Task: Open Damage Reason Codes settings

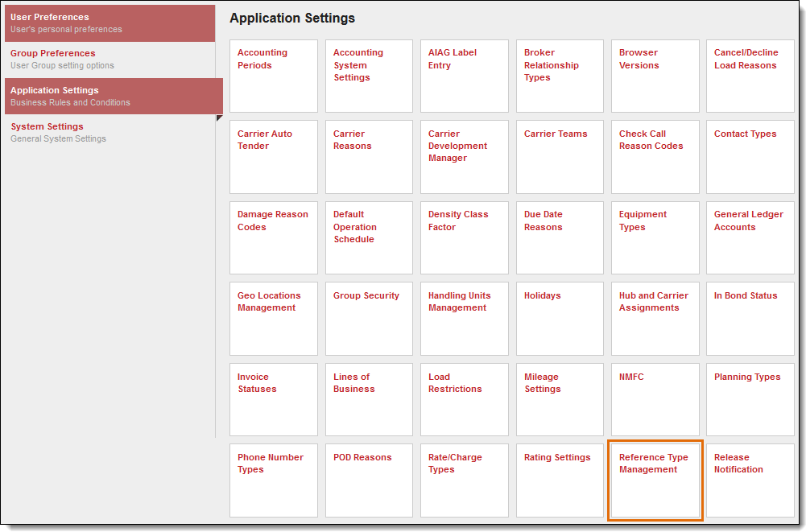Action: [x=273, y=237]
